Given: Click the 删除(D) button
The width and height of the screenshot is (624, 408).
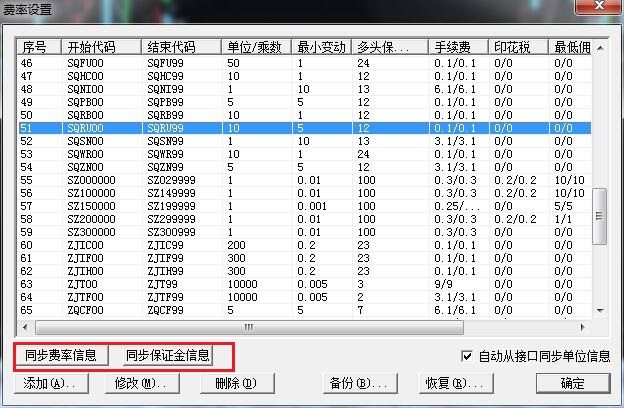Looking at the screenshot, I should point(237,383).
